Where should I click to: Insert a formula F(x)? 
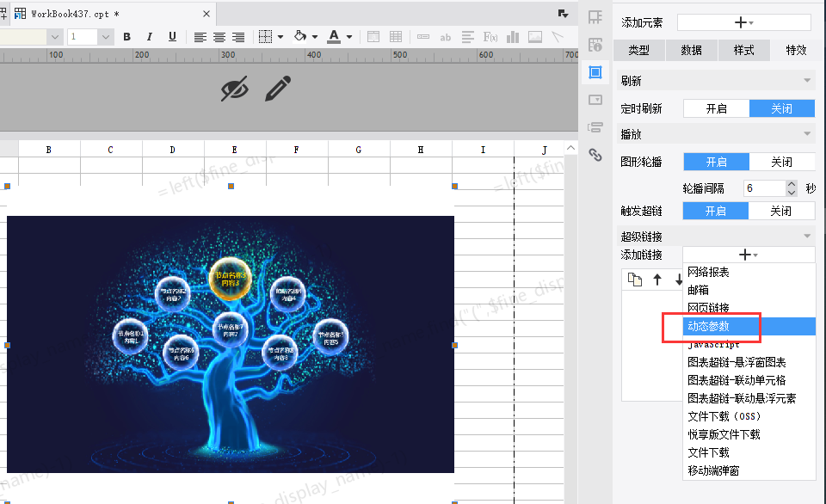click(490, 37)
